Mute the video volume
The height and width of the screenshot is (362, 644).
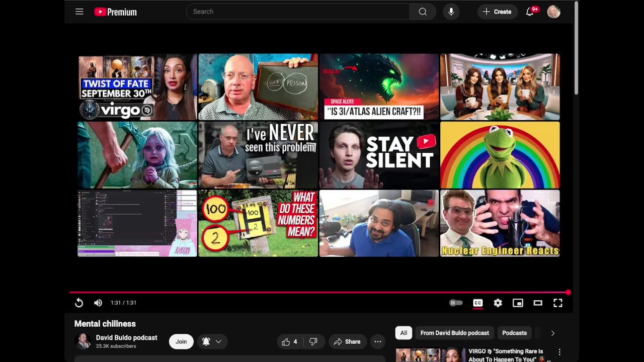click(98, 303)
